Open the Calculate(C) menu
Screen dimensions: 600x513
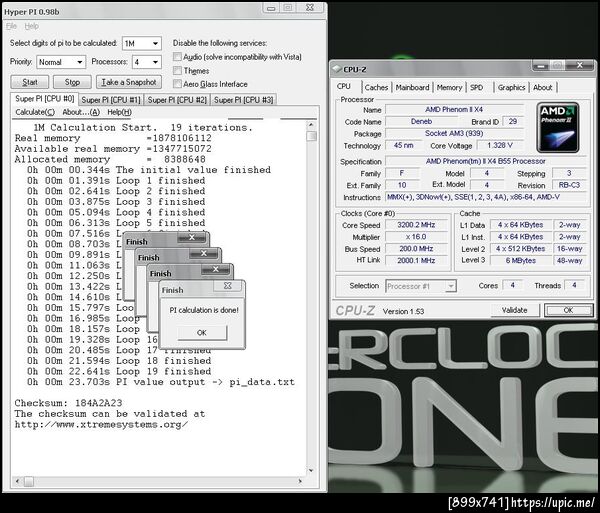[x=35, y=112]
